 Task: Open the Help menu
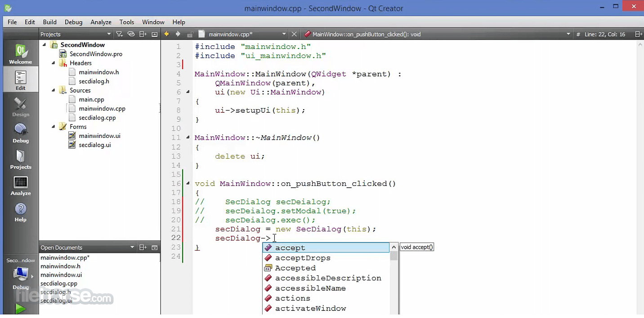(x=179, y=22)
